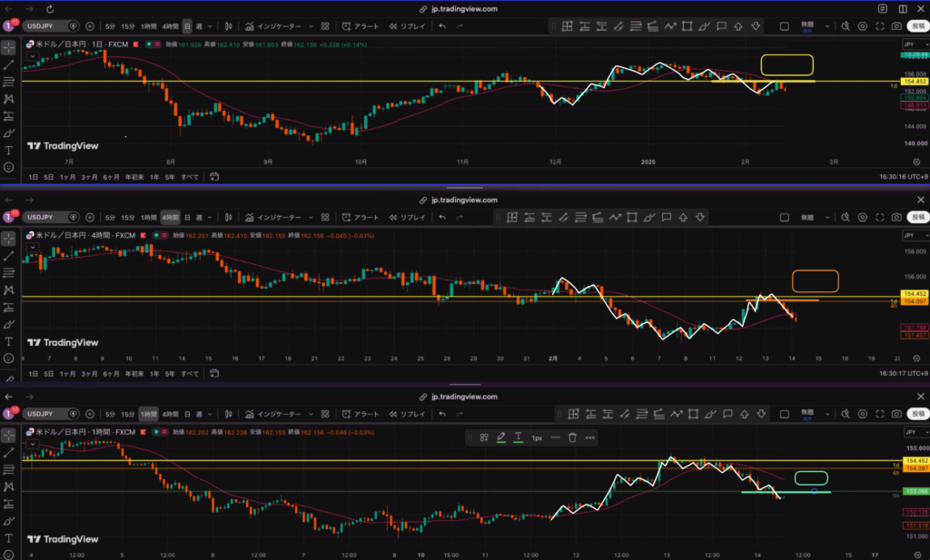Select the callout comment tool in the top chart favorites bar
The height and width of the screenshot is (560, 930).
click(x=721, y=26)
